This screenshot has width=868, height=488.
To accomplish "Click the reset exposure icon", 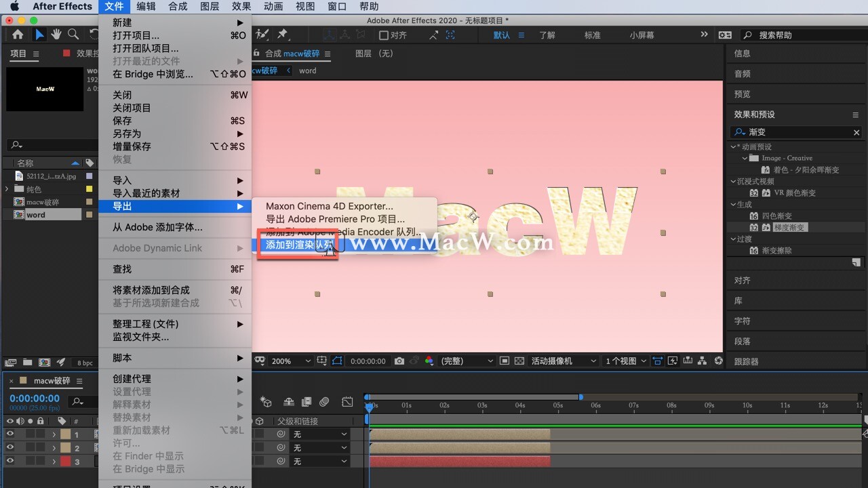I will [718, 361].
